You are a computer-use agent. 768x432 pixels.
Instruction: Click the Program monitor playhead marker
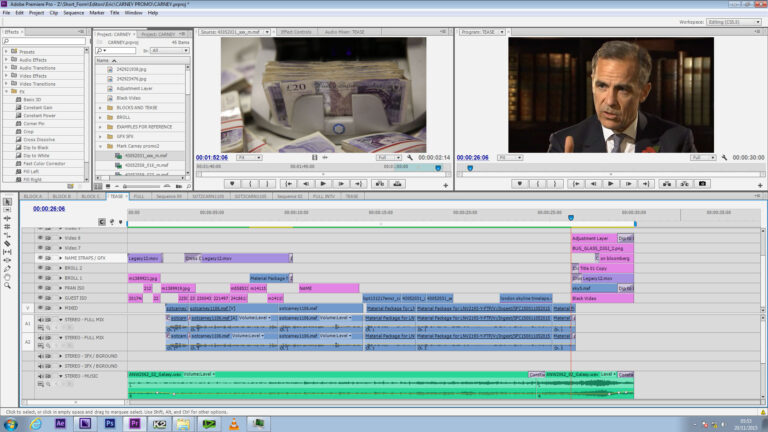point(470,168)
